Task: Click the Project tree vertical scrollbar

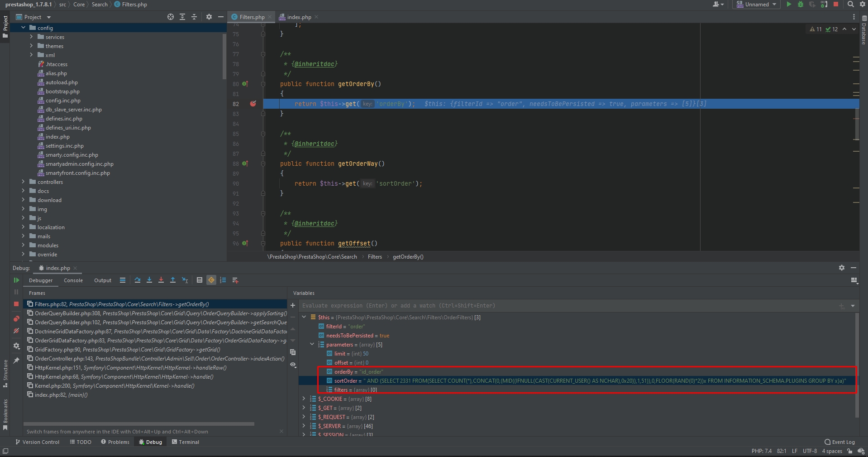Action: [x=224, y=56]
